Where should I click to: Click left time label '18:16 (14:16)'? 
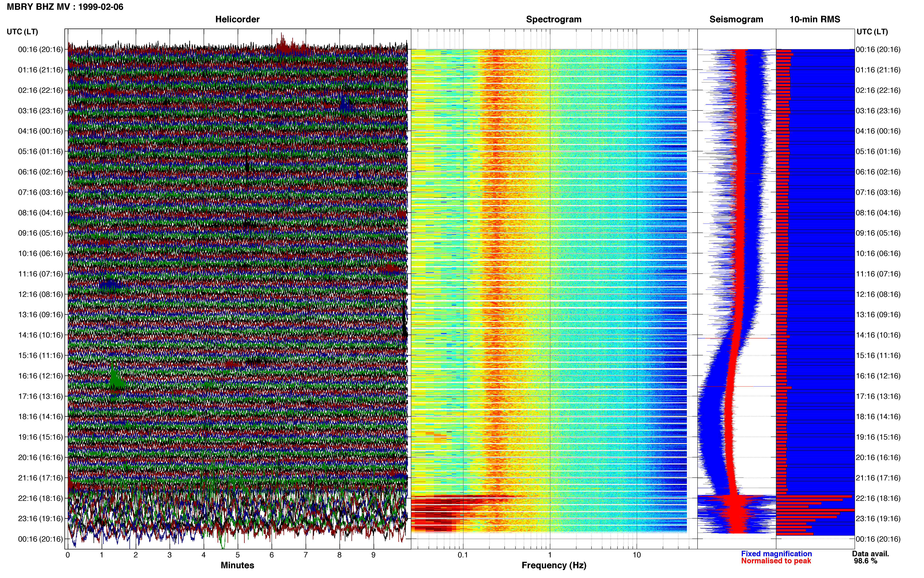coord(41,417)
